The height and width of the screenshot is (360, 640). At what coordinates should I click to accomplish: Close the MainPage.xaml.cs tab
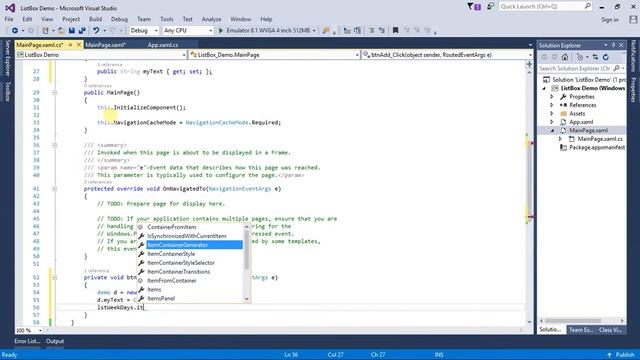[79, 45]
